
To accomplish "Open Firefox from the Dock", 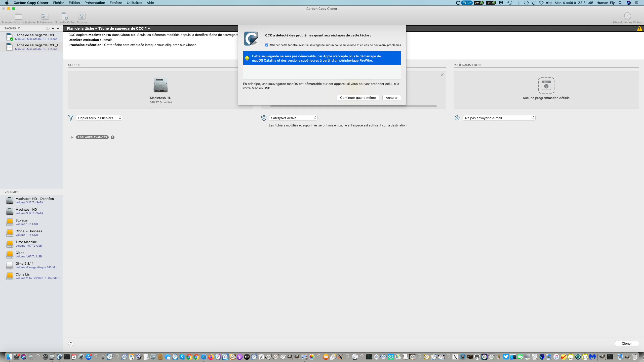I will 211,357.
